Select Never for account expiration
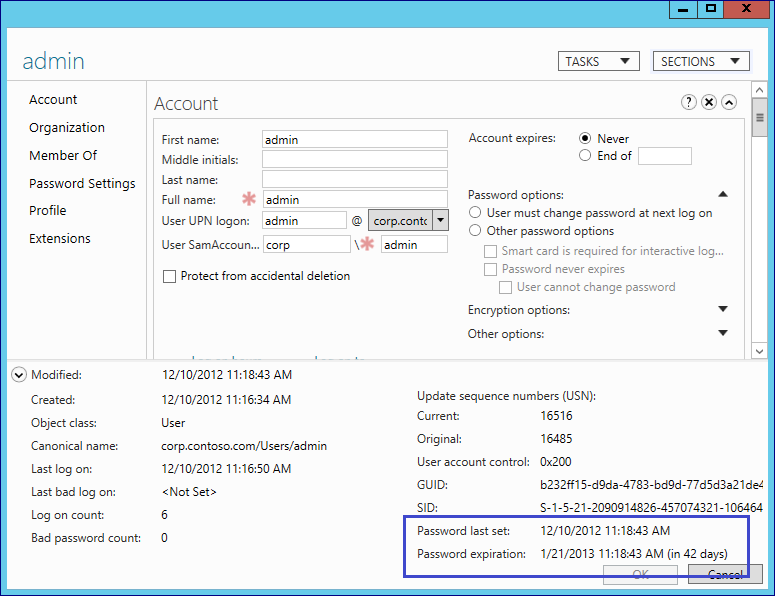This screenshot has width=775, height=596. [585, 138]
